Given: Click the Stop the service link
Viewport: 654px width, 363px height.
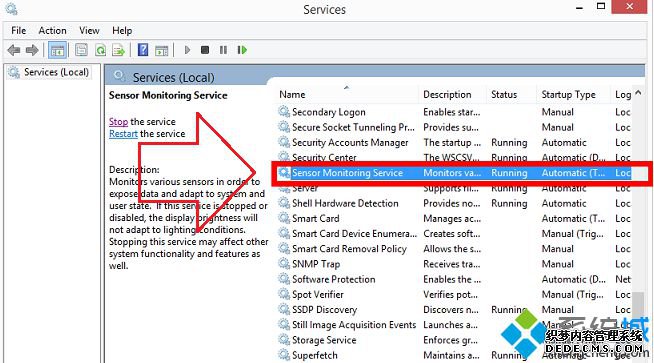Looking at the screenshot, I should tap(118, 122).
